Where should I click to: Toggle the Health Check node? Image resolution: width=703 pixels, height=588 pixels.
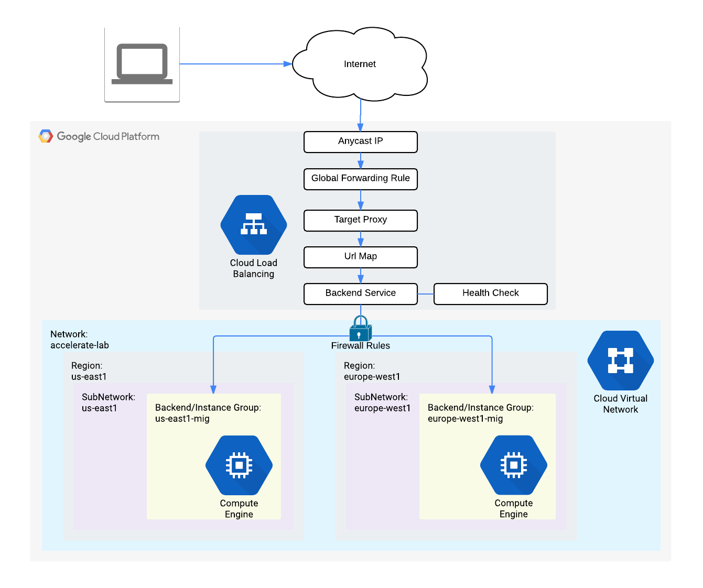[x=490, y=293]
